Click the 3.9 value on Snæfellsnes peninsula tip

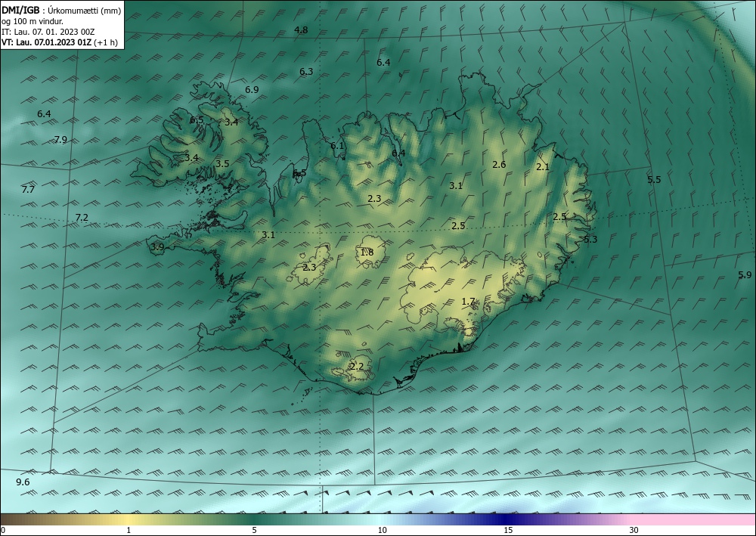point(157,246)
